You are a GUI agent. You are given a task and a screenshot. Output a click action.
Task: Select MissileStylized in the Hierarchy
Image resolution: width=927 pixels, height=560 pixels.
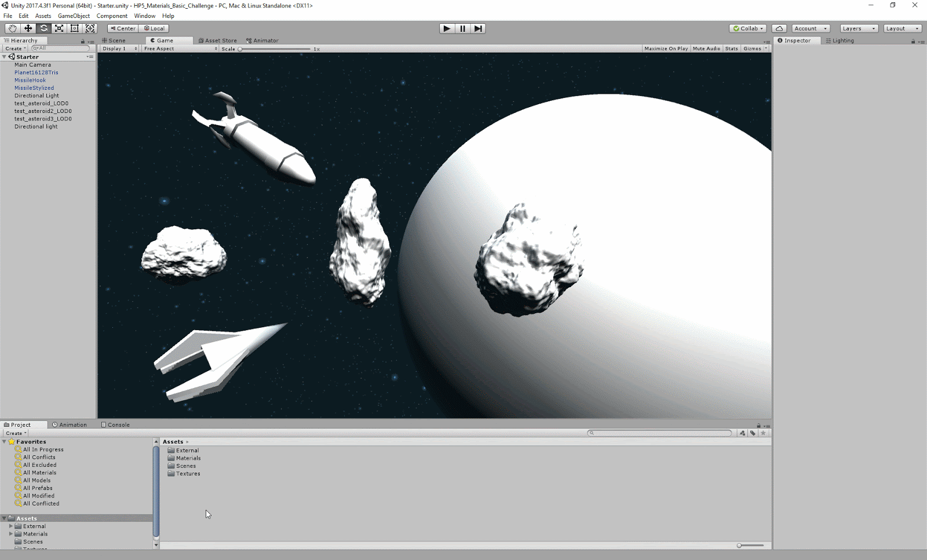(34, 88)
